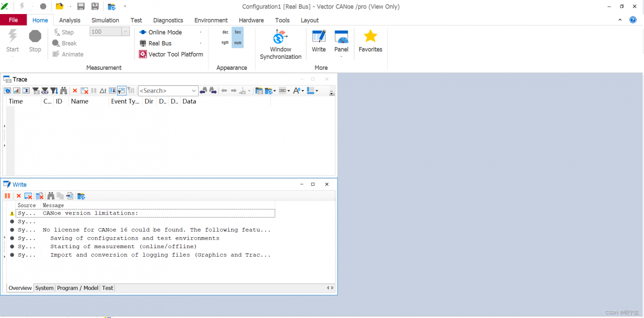
Task: Click the Step button in Measurement group
Action: click(x=63, y=32)
